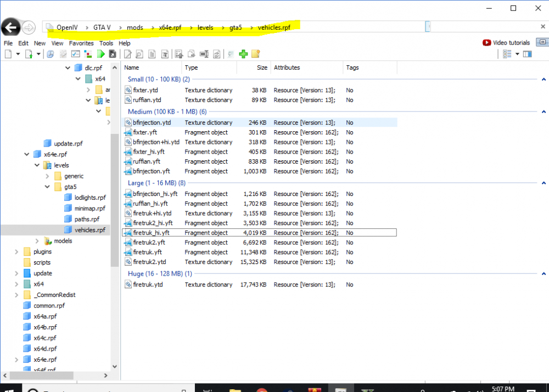The height and width of the screenshot is (392, 549).
Task: Click the edit page with pencil icon
Action: point(127,54)
